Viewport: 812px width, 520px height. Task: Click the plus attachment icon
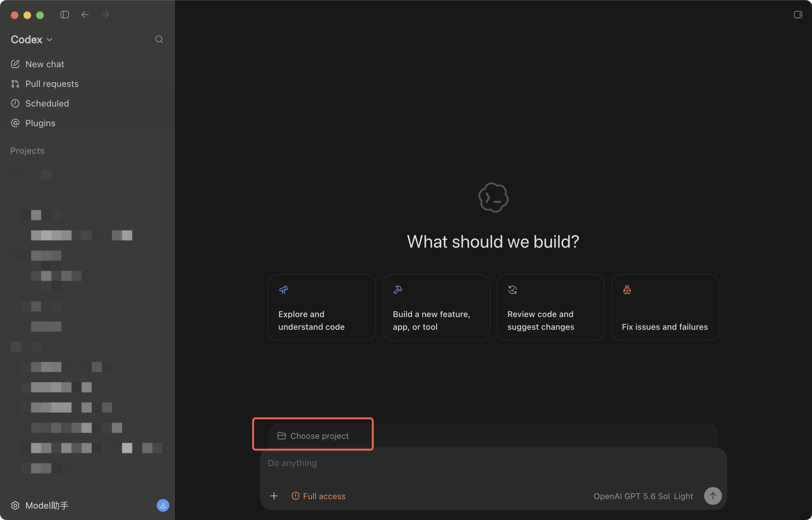pyautogui.click(x=274, y=496)
